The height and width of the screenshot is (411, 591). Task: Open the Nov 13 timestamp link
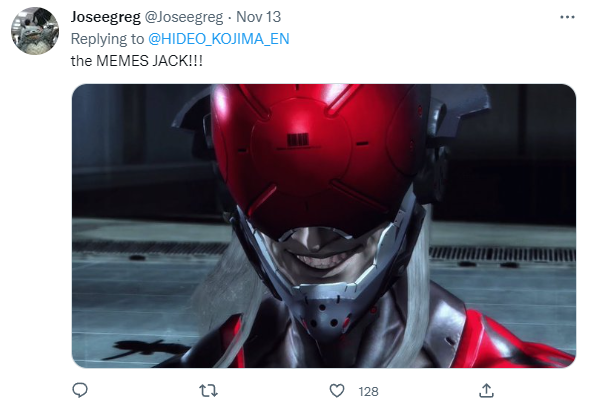tap(258, 17)
